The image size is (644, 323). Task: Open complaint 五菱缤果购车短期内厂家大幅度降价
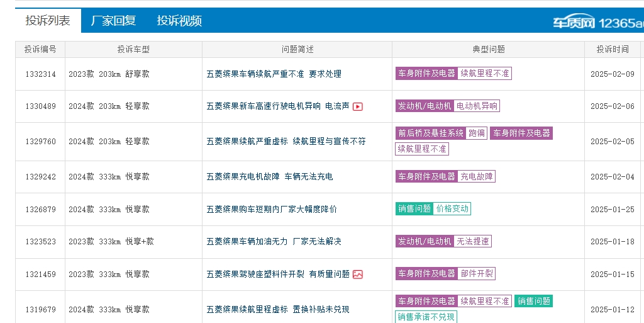[272, 210]
